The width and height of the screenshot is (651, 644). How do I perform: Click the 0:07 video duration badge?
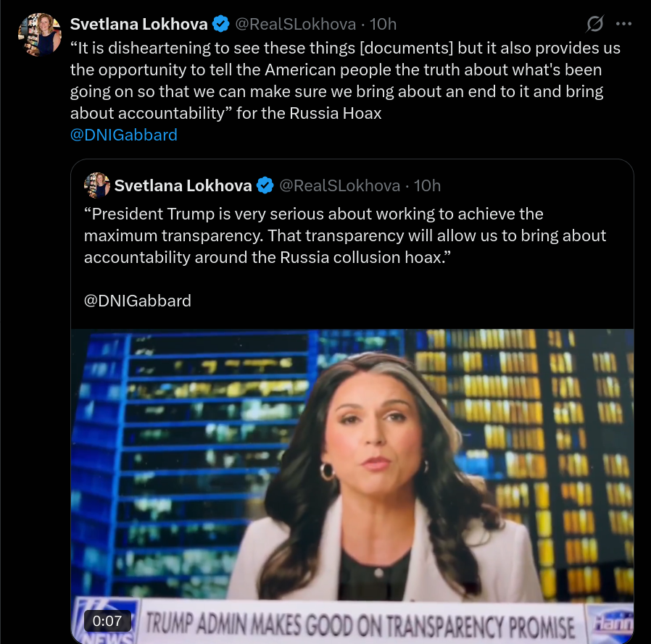[107, 621]
